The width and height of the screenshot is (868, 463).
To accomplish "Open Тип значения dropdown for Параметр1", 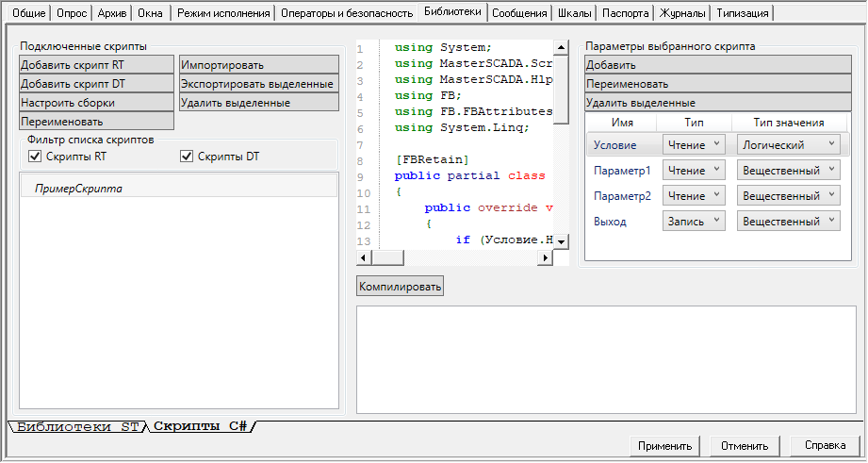I will (x=788, y=170).
